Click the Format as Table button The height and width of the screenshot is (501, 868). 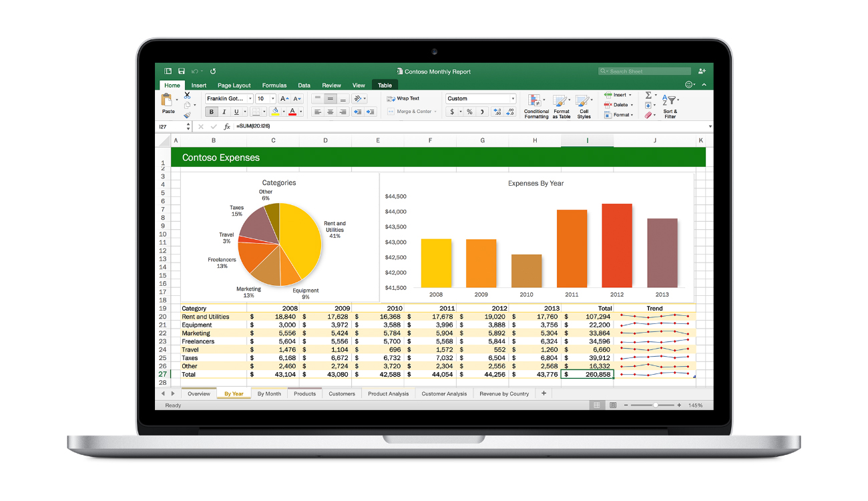[x=561, y=106]
